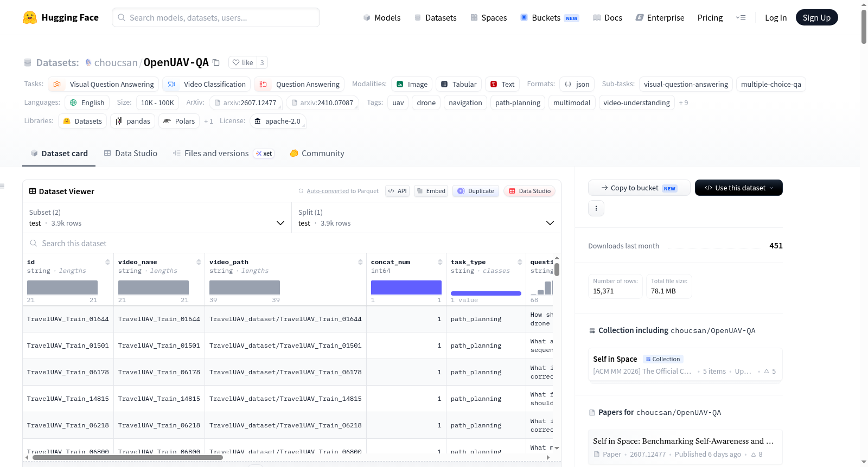
Task: Sort the video_name column
Action: (199, 262)
